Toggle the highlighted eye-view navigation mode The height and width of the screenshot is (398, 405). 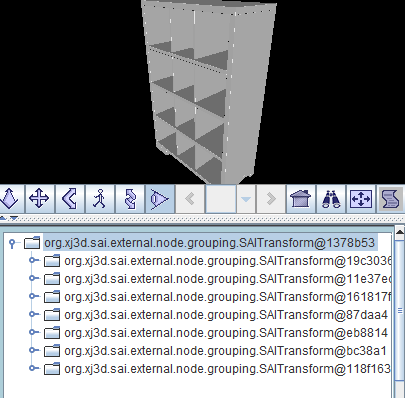[x=160, y=199]
